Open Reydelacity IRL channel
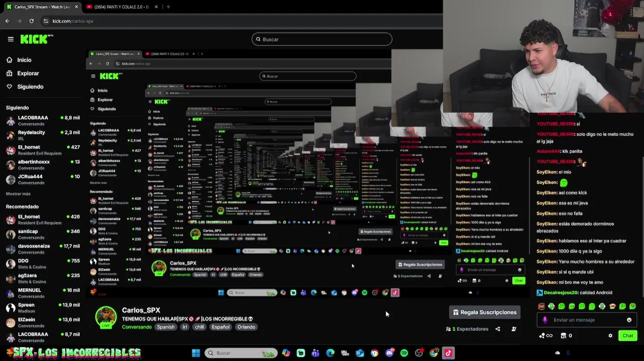Viewport: 644px width, 361px height. tap(43, 135)
